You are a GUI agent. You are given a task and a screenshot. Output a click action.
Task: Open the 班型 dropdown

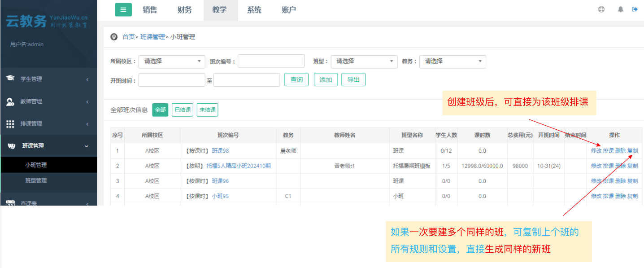[364, 62]
